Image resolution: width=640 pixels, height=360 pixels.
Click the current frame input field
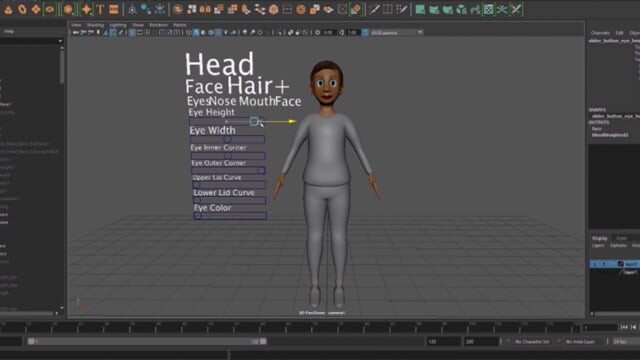600,327
